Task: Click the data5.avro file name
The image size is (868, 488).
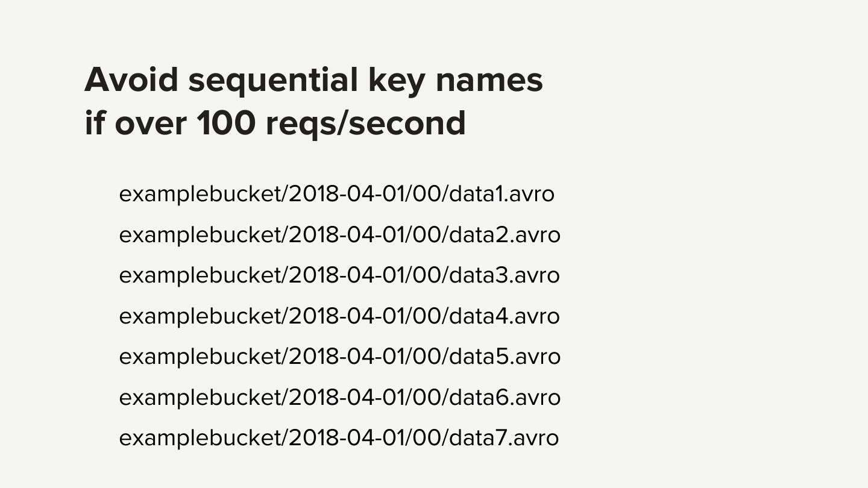Action: [505, 357]
